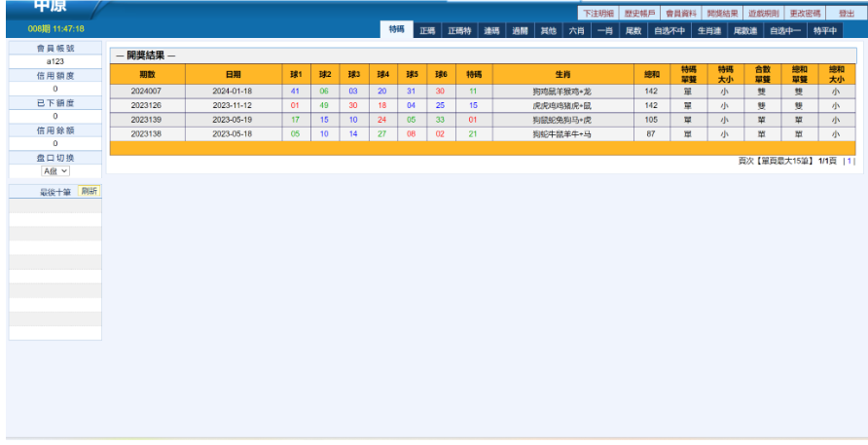Switch to the 六肖 tab
Viewport: 868px width, 445px height.
pyautogui.click(x=577, y=31)
